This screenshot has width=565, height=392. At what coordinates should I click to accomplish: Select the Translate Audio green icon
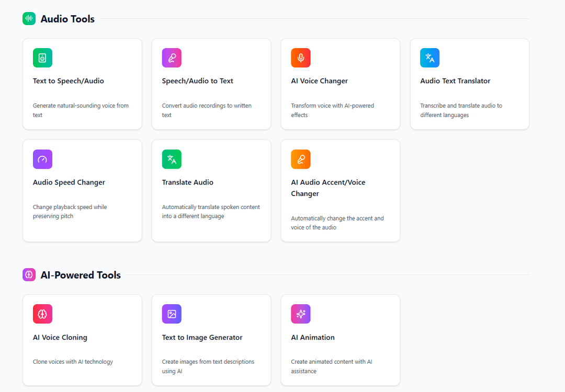click(172, 159)
